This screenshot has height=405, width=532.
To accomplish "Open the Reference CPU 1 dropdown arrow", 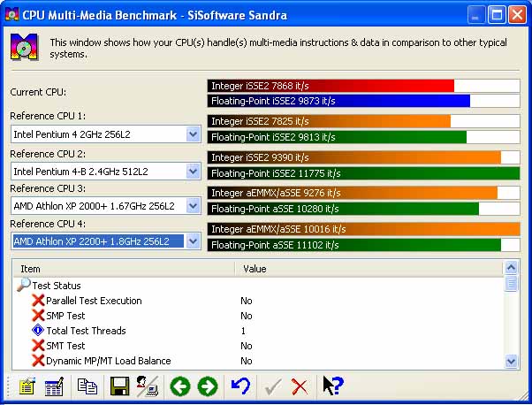I will pyautogui.click(x=193, y=134).
